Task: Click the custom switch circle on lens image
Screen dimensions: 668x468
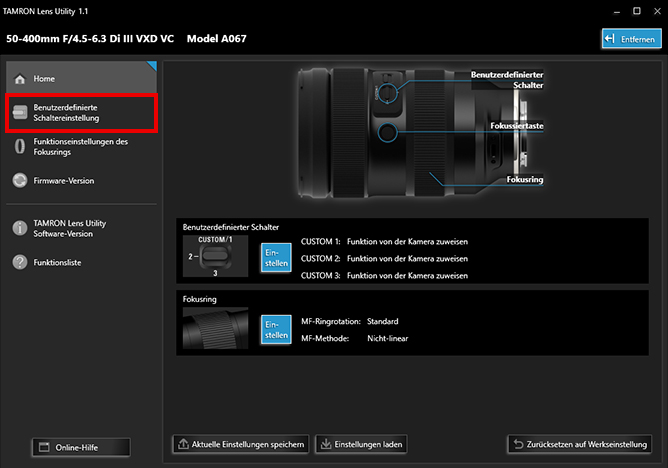Action: coord(387,93)
